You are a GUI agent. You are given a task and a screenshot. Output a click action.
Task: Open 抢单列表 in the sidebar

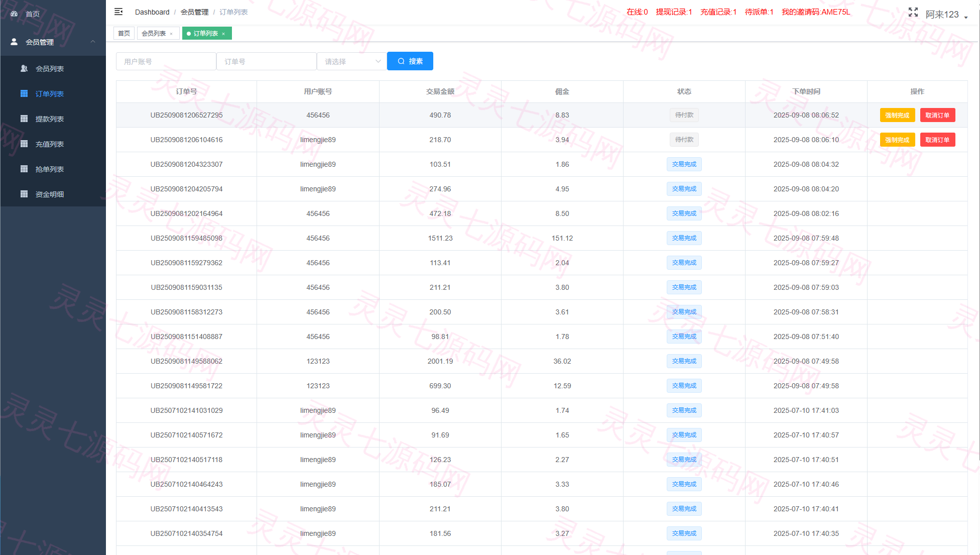[x=53, y=169]
